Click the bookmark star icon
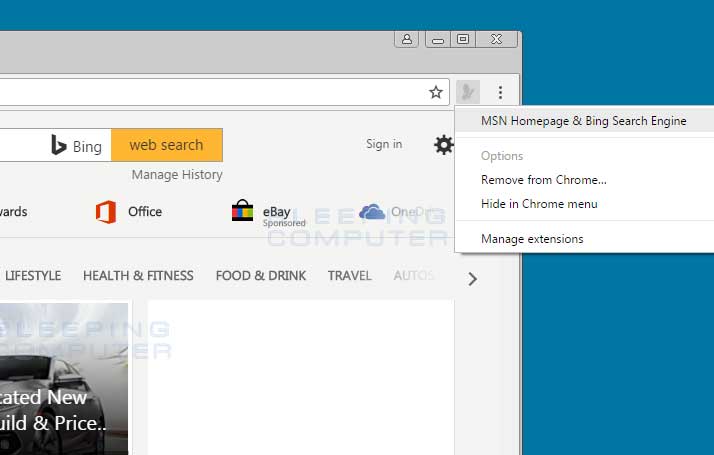This screenshot has width=714, height=455. 436,92
